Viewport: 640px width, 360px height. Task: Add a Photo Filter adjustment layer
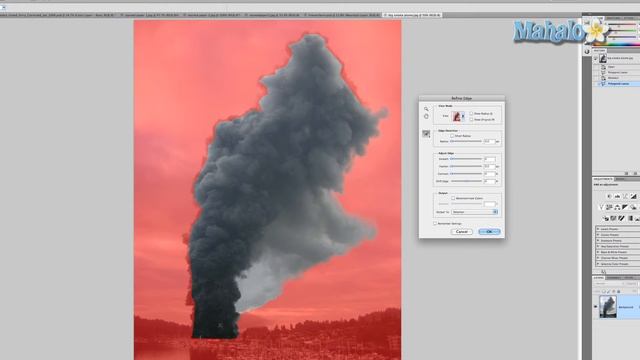coord(633,207)
